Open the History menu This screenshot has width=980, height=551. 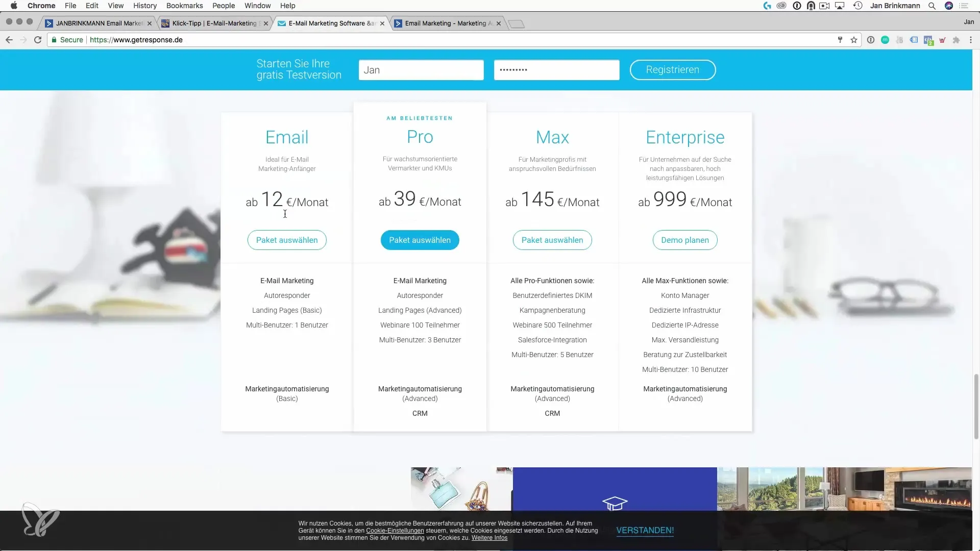point(145,6)
